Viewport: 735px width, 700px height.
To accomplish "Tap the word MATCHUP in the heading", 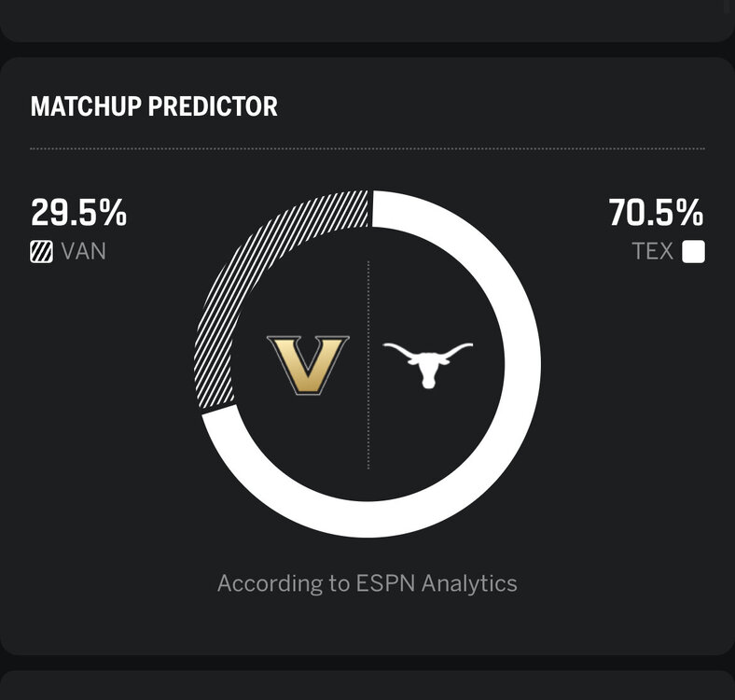I will (86, 106).
